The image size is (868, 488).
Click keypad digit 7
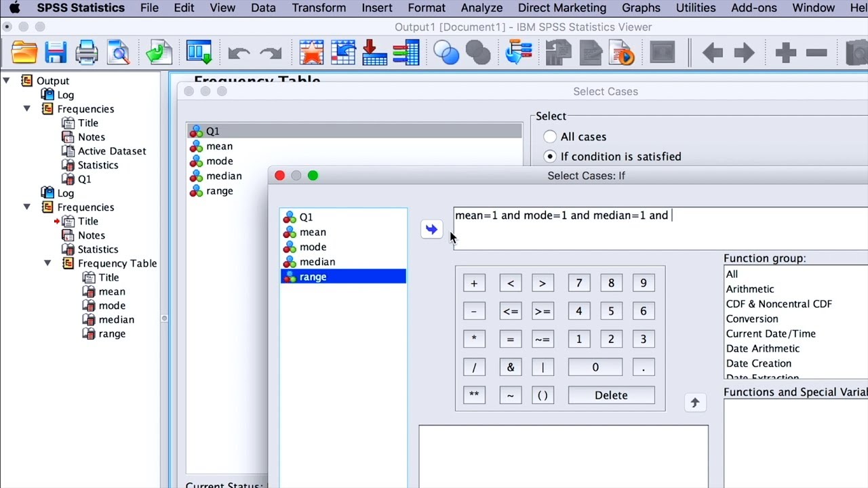coord(579,283)
